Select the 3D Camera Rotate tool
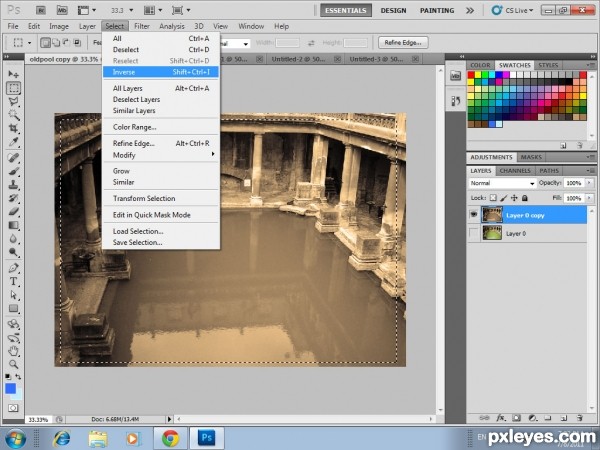The image size is (600, 450). click(x=13, y=338)
